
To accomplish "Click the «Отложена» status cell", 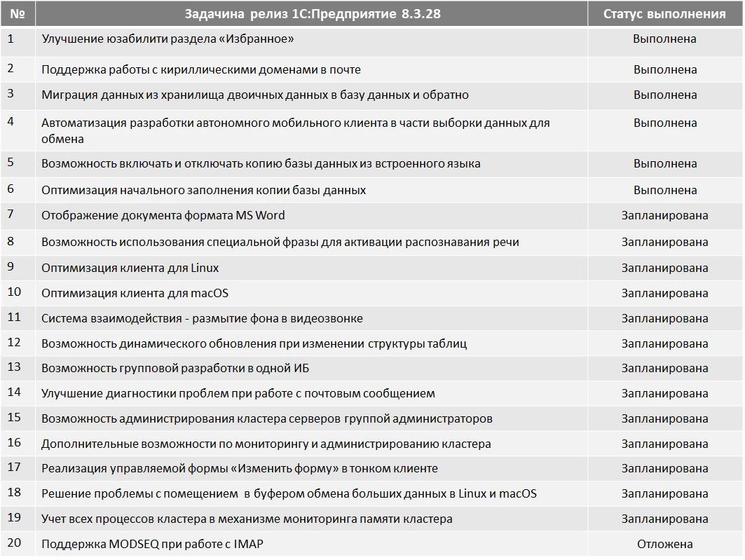I will click(x=664, y=544).
